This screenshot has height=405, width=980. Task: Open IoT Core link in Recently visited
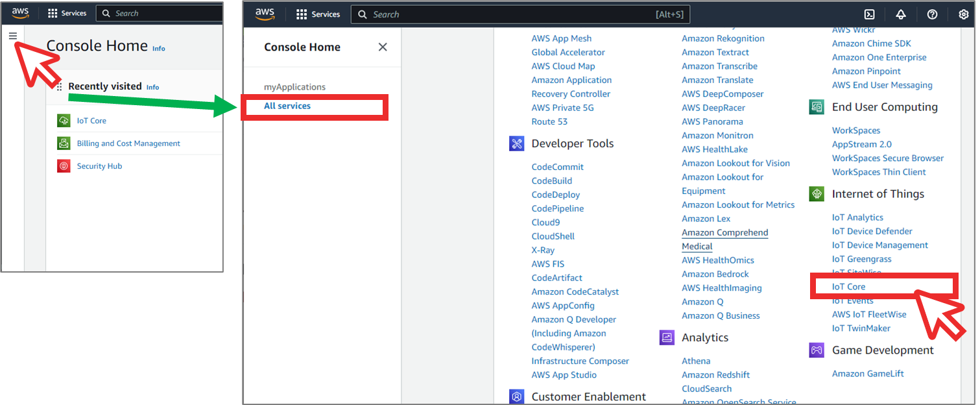point(91,121)
